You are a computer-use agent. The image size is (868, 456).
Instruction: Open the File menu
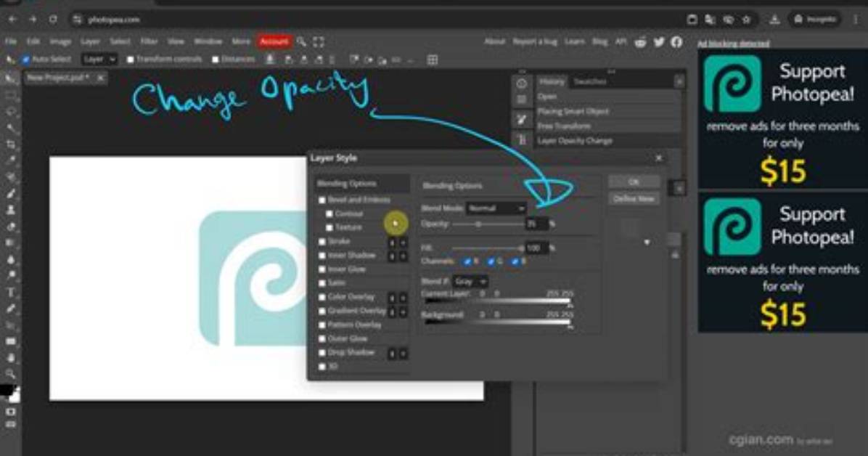coord(10,41)
